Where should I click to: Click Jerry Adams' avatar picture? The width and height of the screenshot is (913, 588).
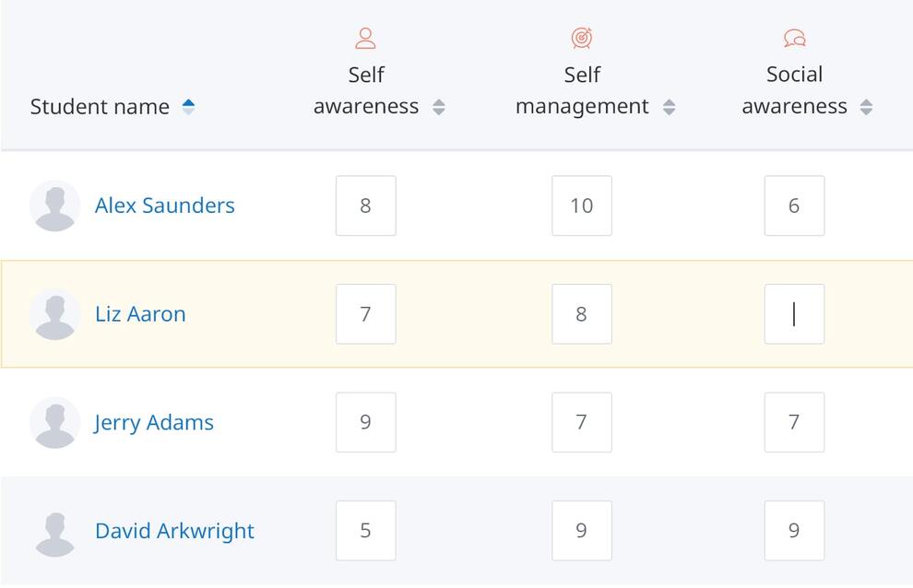(54, 422)
